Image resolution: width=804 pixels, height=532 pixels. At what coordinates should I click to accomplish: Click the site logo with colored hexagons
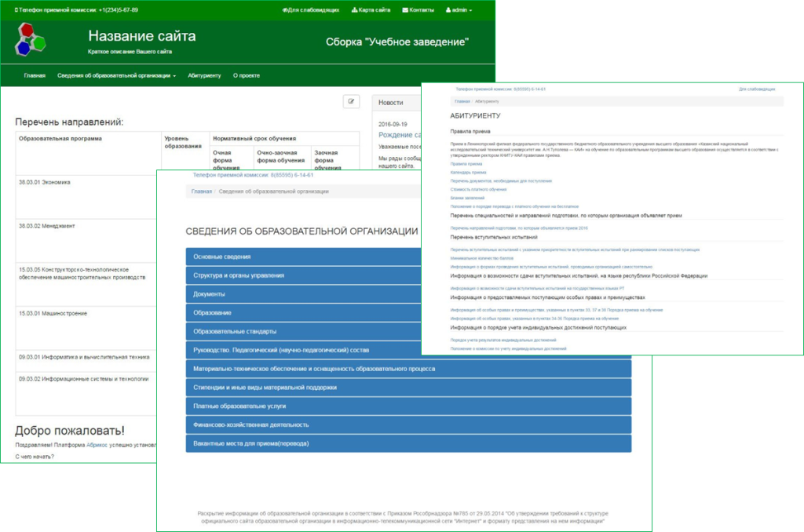coord(30,40)
